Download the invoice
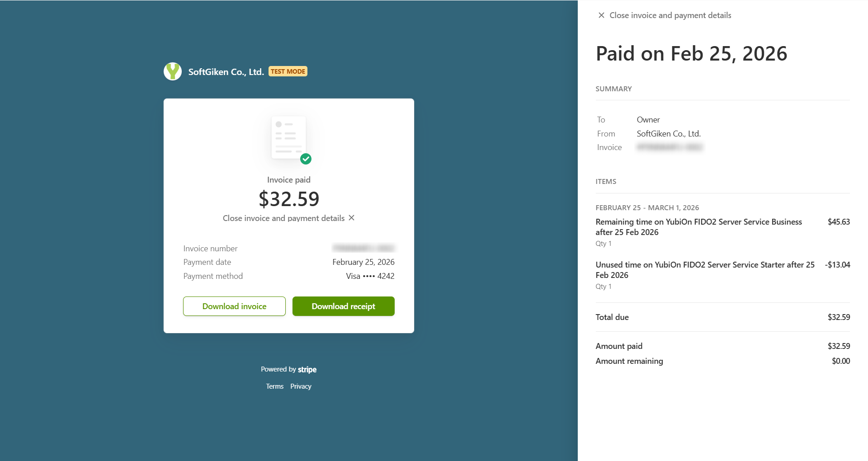Viewport: 868px width, 461px height. [x=234, y=306]
